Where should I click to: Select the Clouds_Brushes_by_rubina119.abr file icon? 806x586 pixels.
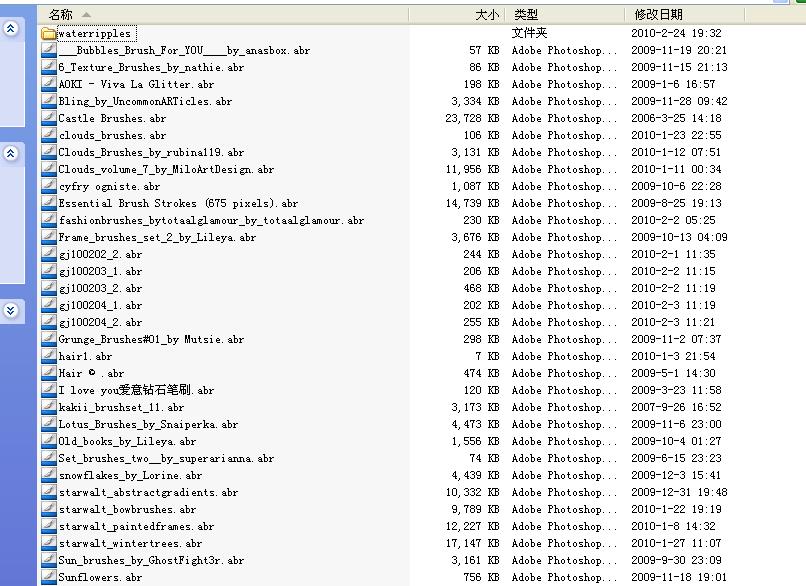click(x=49, y=152)
